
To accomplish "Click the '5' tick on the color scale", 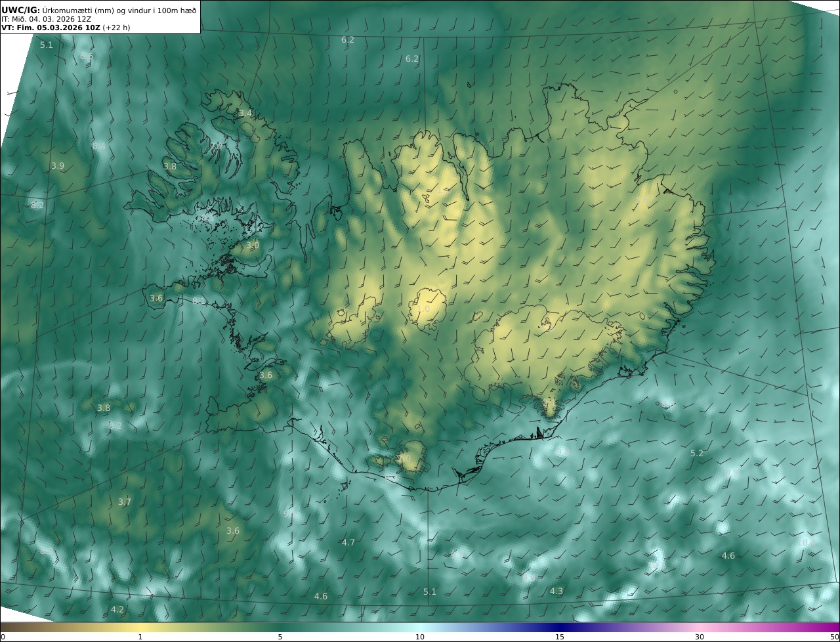I will coord(280,637).
